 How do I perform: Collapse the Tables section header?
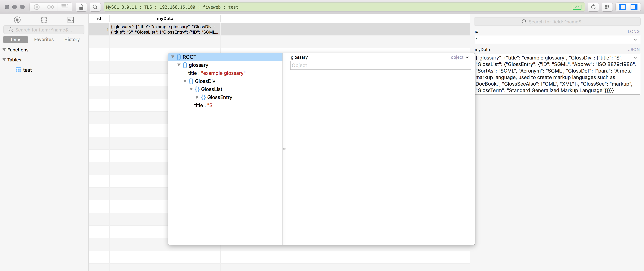click(x=4, y=60)
